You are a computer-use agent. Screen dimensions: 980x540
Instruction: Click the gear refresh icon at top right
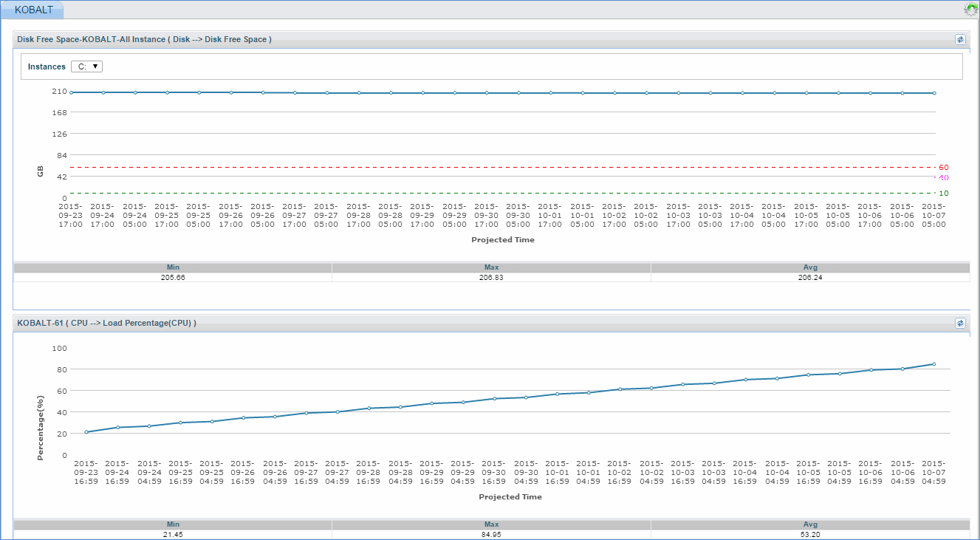(x=970, y=10)
